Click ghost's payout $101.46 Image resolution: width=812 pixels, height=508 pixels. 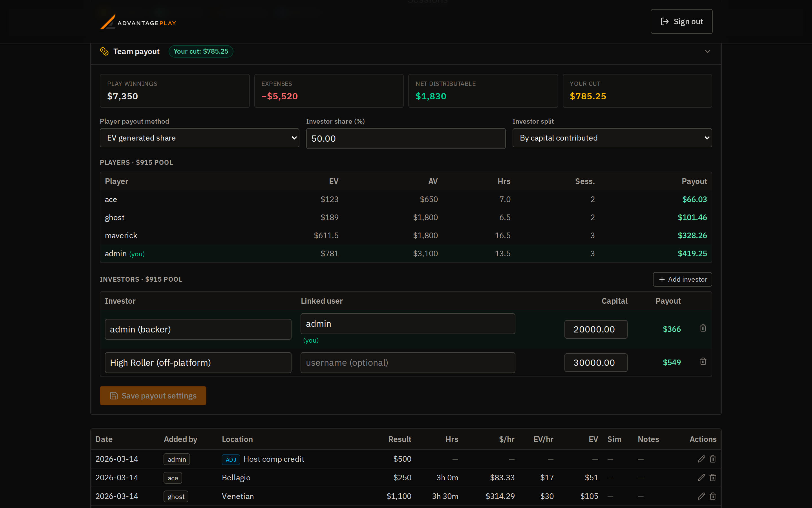(x=692, y=217)
